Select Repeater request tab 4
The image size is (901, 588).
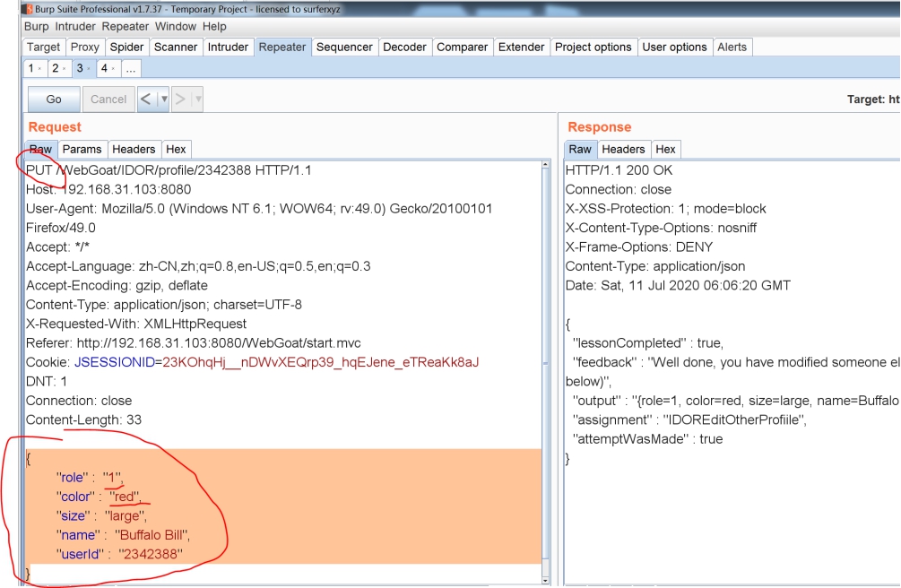tap(104, 68)
